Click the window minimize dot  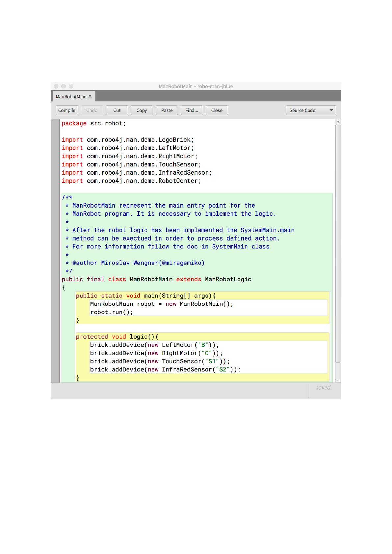(64, 86)
